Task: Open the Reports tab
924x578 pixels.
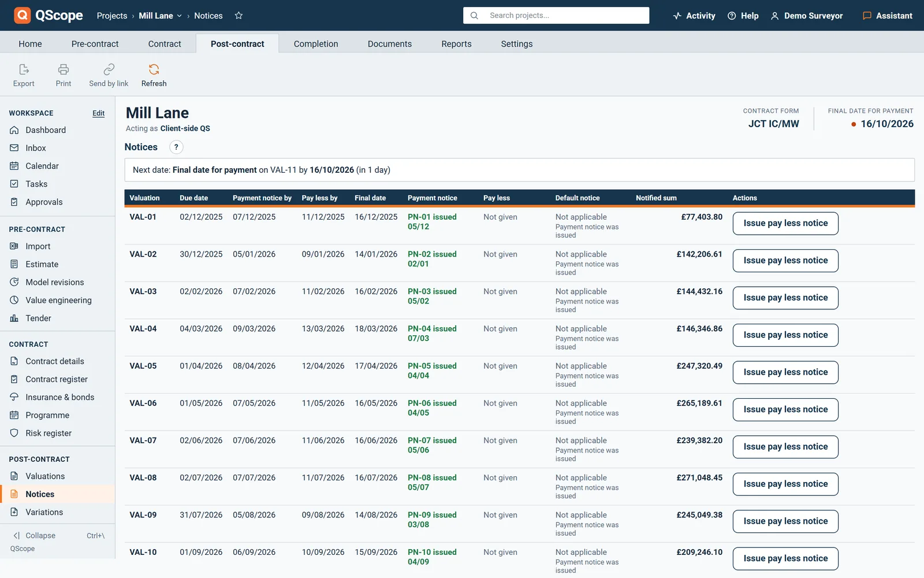Action: click(x=456, y=44)
